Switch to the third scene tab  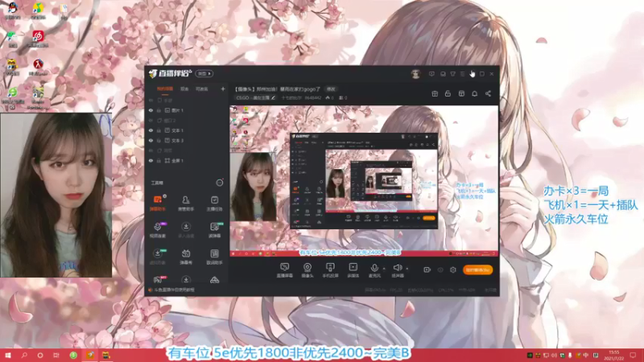(201, 88)
